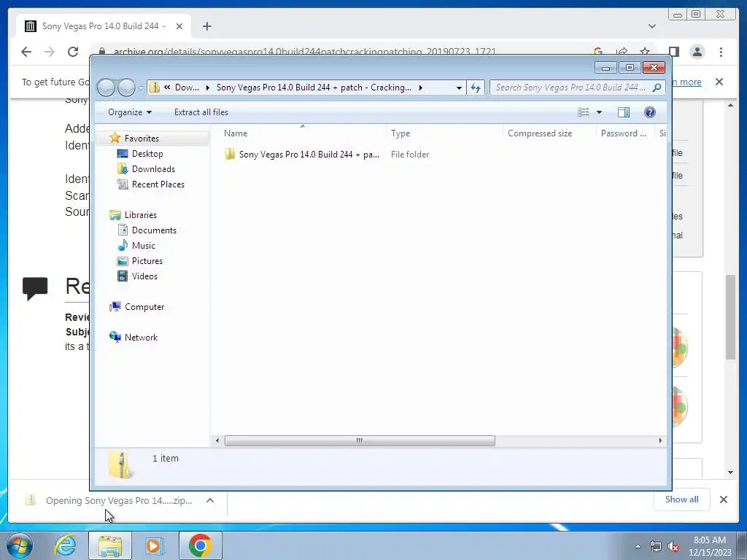Viewport: 747px width, 560px height.
Task: Open the Organize menu
Action: pos(130,112)
